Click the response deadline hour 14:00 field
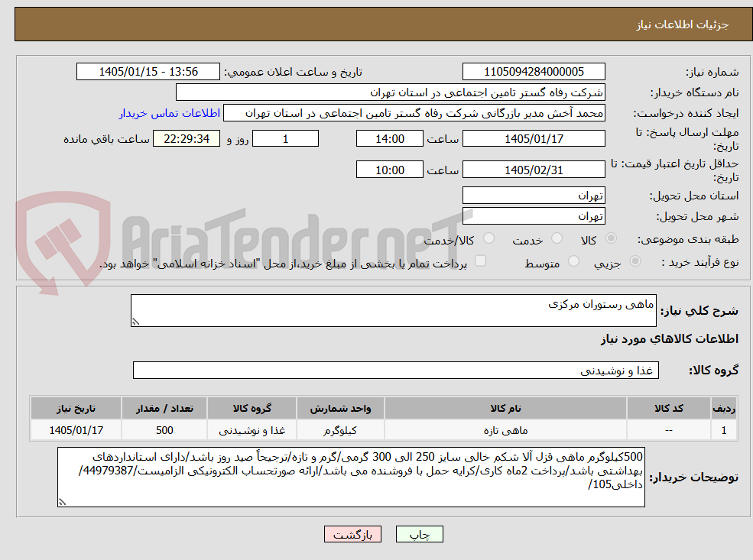The height and width of the screenshot is (560, 753). click(x=389, y=139)
